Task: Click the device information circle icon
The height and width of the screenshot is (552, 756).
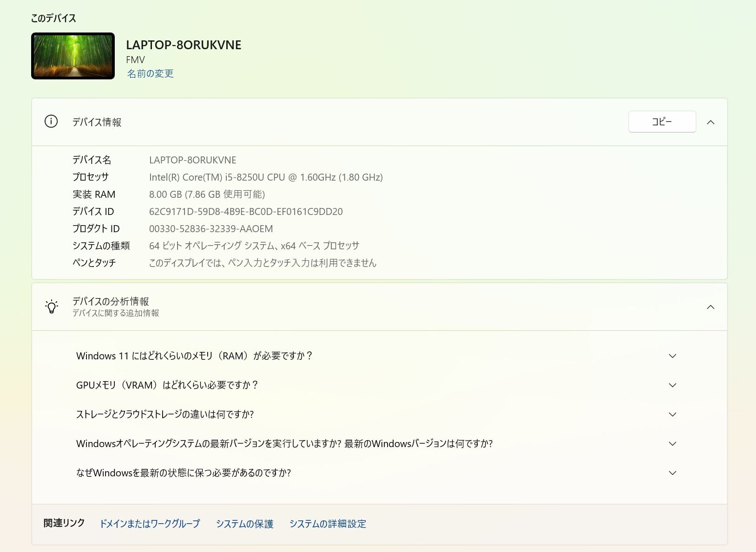Action: click(51, 122)
